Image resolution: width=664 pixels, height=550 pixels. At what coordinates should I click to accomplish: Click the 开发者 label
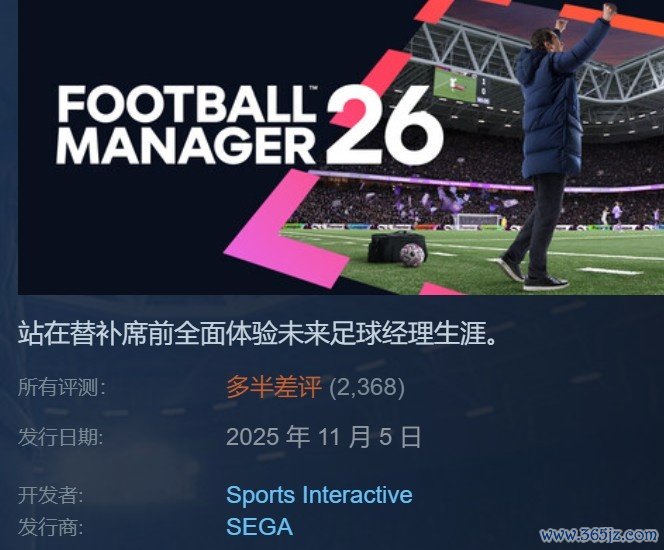(51, 495)
